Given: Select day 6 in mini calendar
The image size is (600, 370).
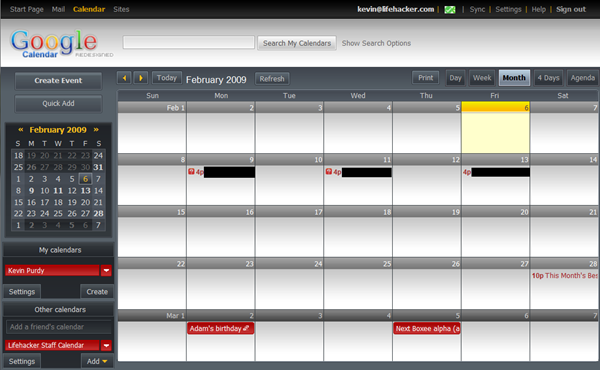Looking at the screenshot, I should (85, 179).
